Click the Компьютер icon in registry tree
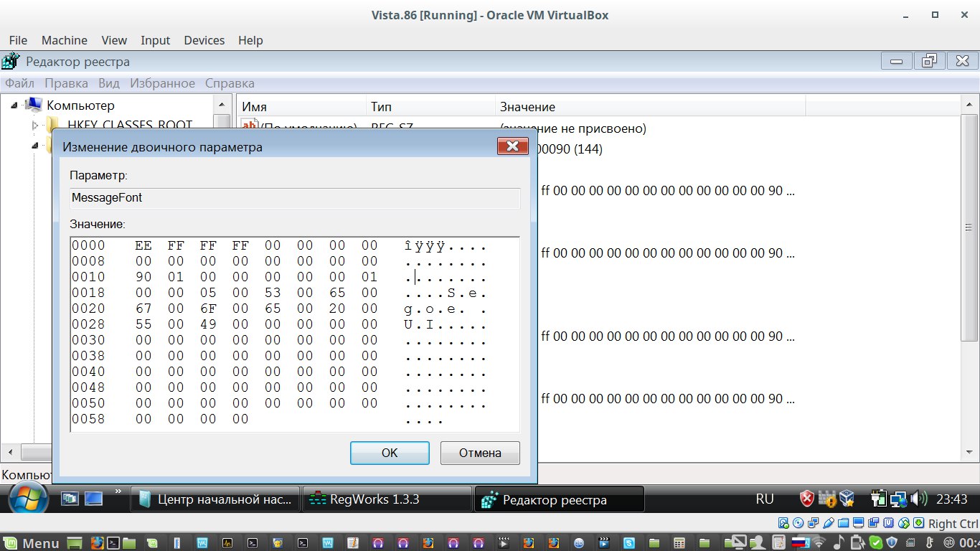 coord(34,105)
